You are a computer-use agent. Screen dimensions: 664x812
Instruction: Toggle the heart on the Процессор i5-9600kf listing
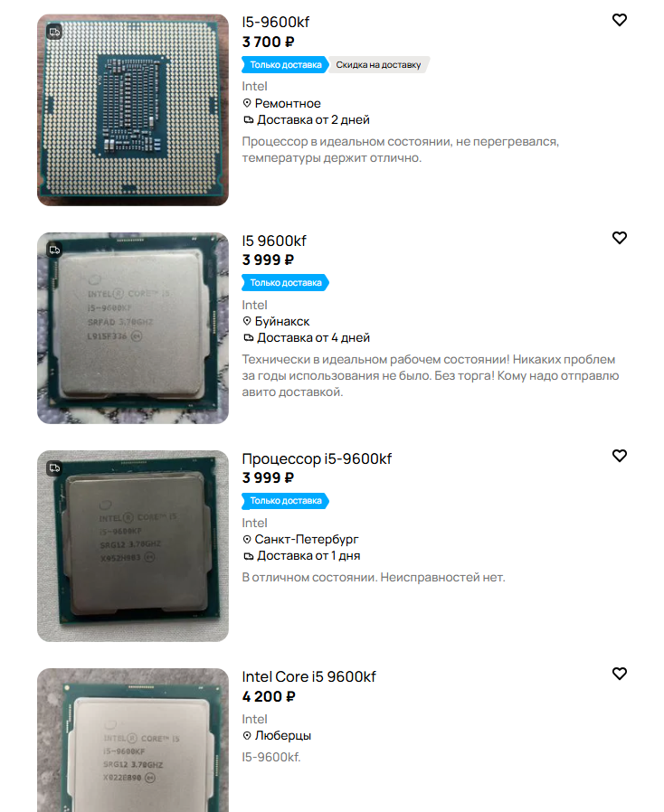click(620, 456)
